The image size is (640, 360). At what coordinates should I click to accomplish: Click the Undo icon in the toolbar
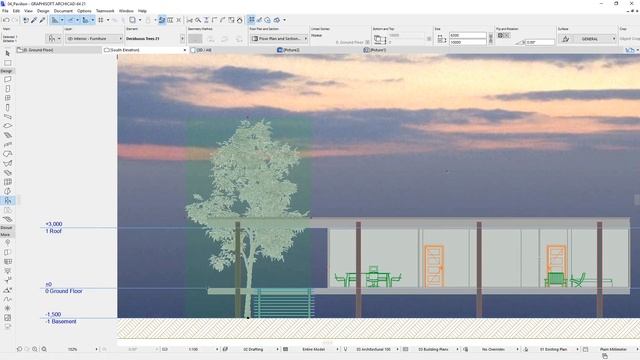point(6,20)
